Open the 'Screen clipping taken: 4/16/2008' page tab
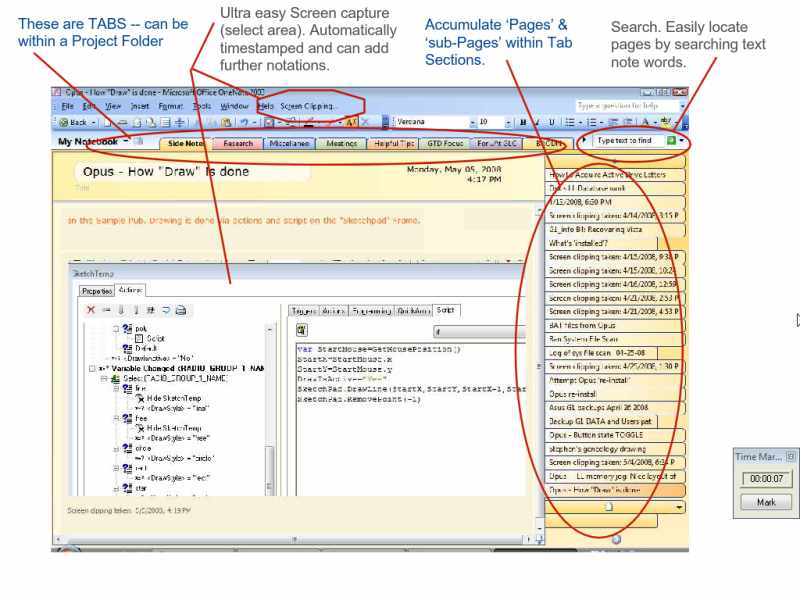 [x=614, y=284]
